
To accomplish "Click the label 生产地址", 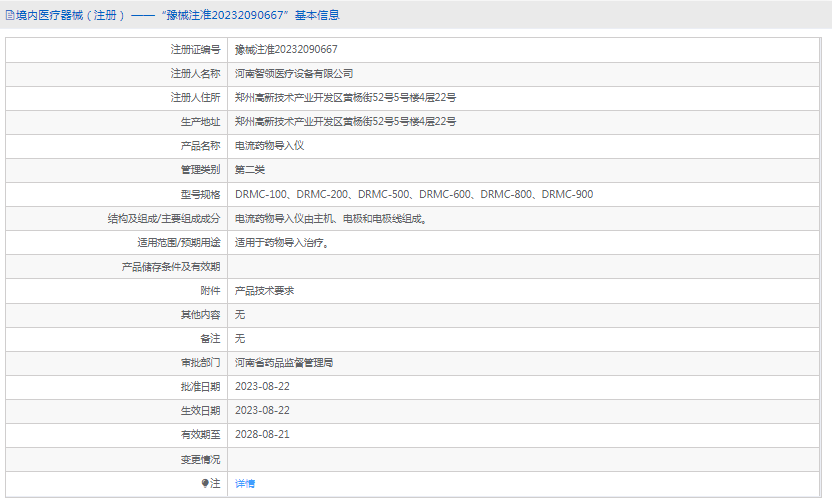I will [x=200, y=122].
